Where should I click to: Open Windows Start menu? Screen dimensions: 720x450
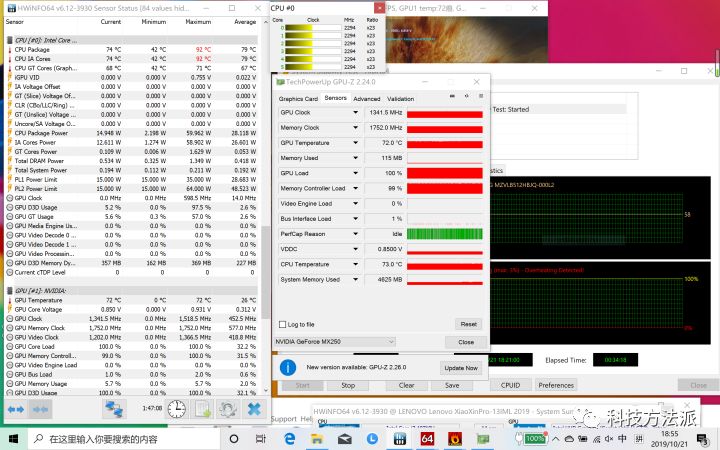[13, 439]
